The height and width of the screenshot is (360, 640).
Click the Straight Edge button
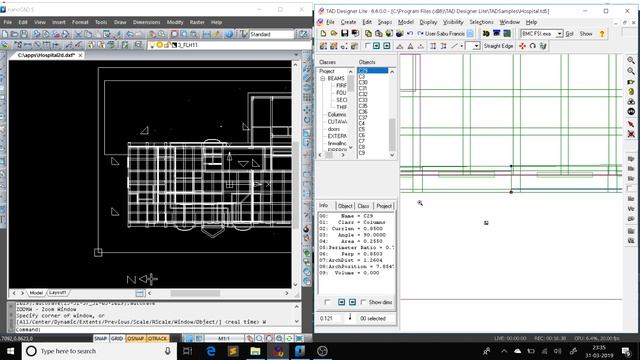pos(498,46)
